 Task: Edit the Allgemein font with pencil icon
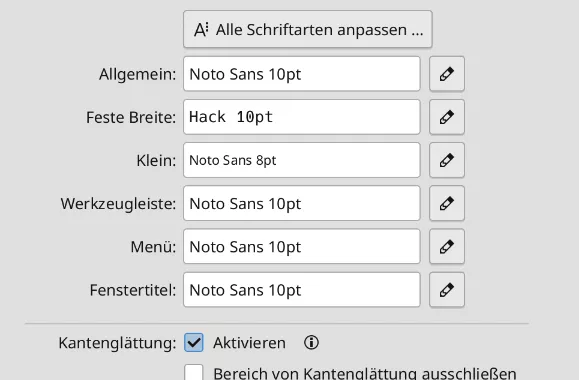point(447,74)
